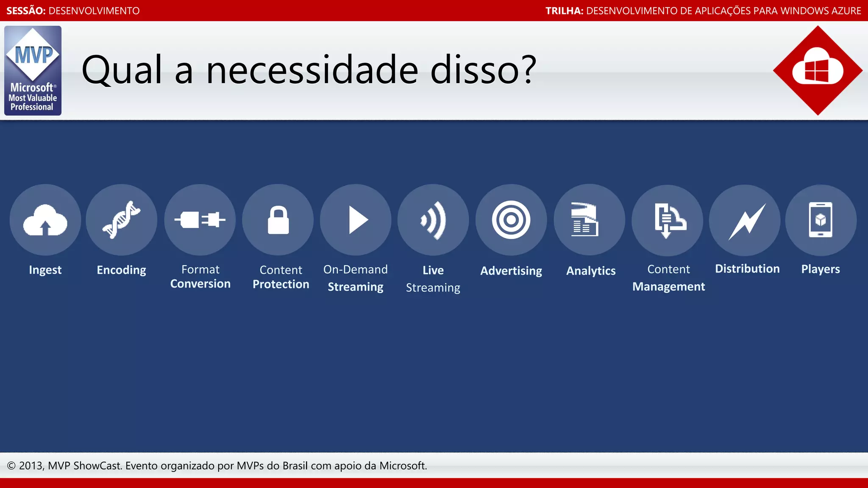Select the Content Protection padlock icon
The image size is (868, 488).
[278, 220]
